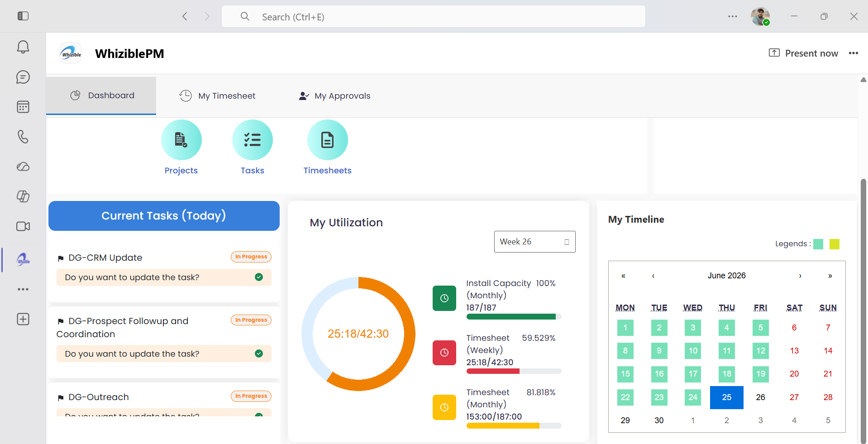The height and width of the screenshot is (444, 868).
Task: Click In Progress badge for DG-Prospect Followup
Action: 251,320
